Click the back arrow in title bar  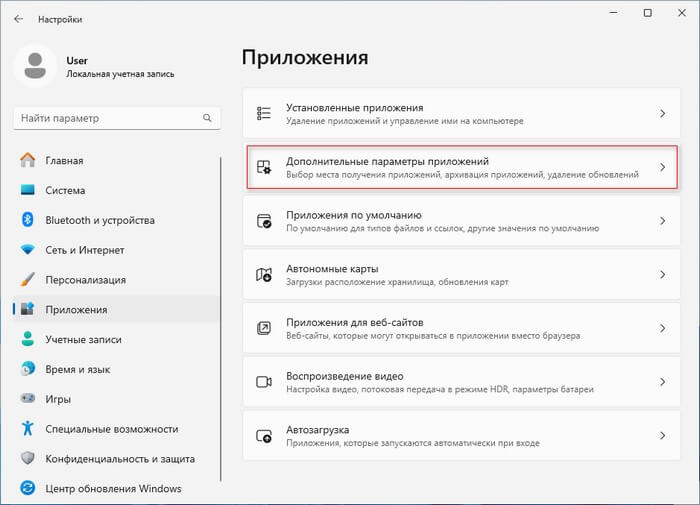[x=19, y=19]
